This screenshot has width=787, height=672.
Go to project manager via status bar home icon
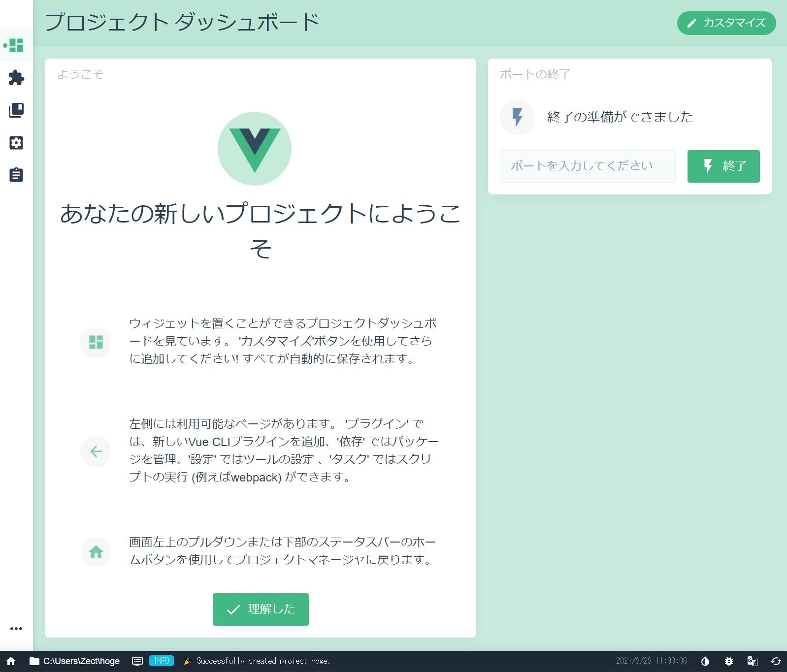11,661
